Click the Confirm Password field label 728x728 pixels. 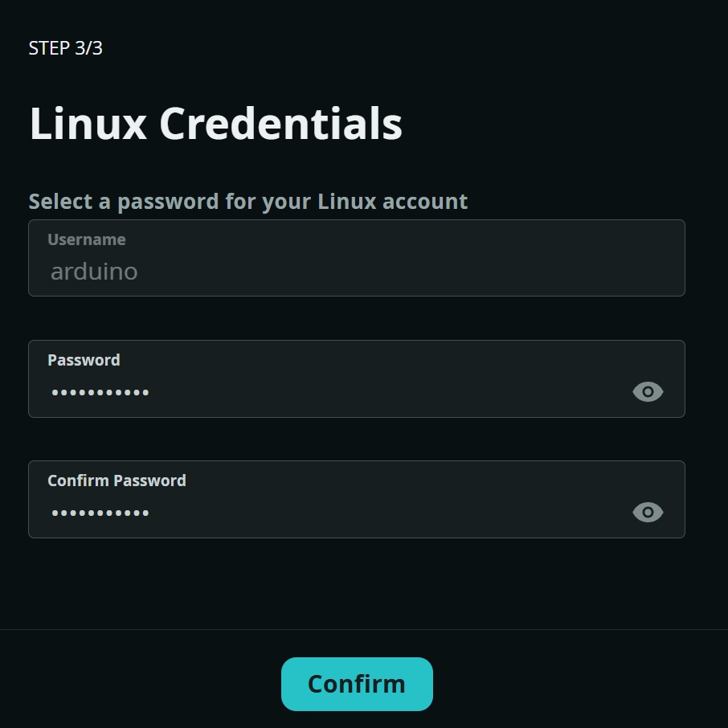(x=117, y=481)
